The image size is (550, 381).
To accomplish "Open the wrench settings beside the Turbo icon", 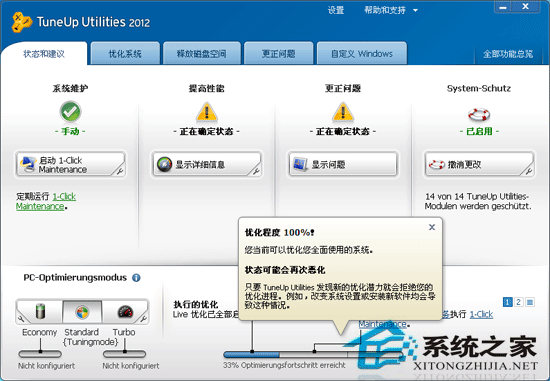I will click(x=143, y=319).
